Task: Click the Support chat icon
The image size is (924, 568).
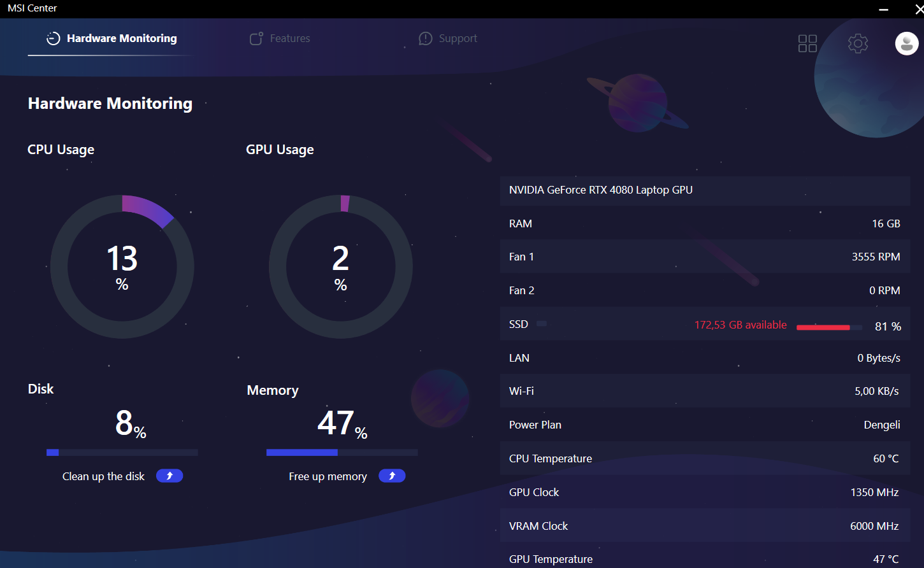Action: pyautogui.click(x=425, y=39)
